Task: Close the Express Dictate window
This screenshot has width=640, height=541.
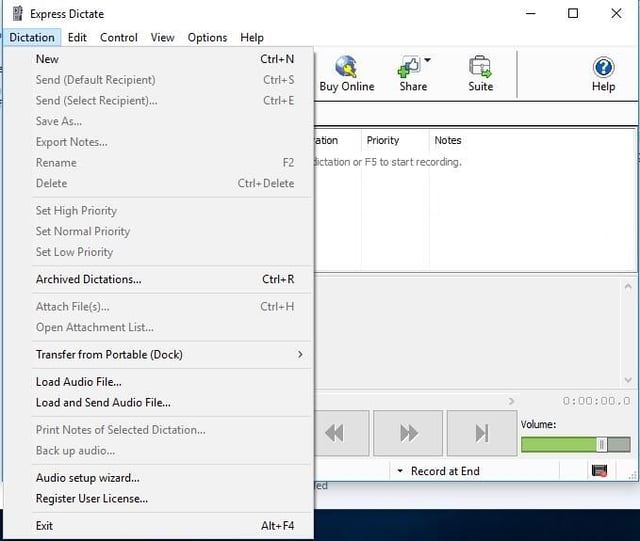Action: (x=616, y=13)
